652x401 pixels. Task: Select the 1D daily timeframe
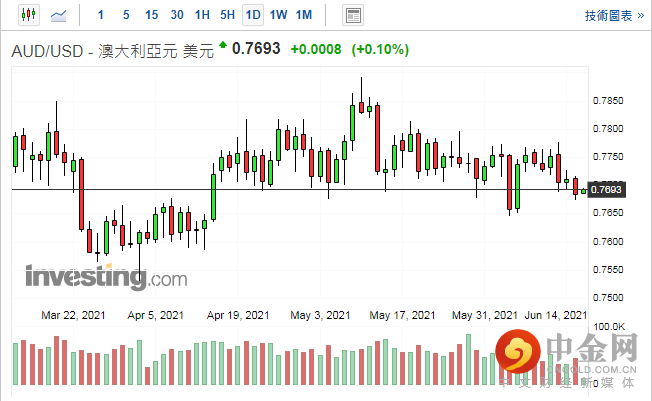tap(253, 15)
